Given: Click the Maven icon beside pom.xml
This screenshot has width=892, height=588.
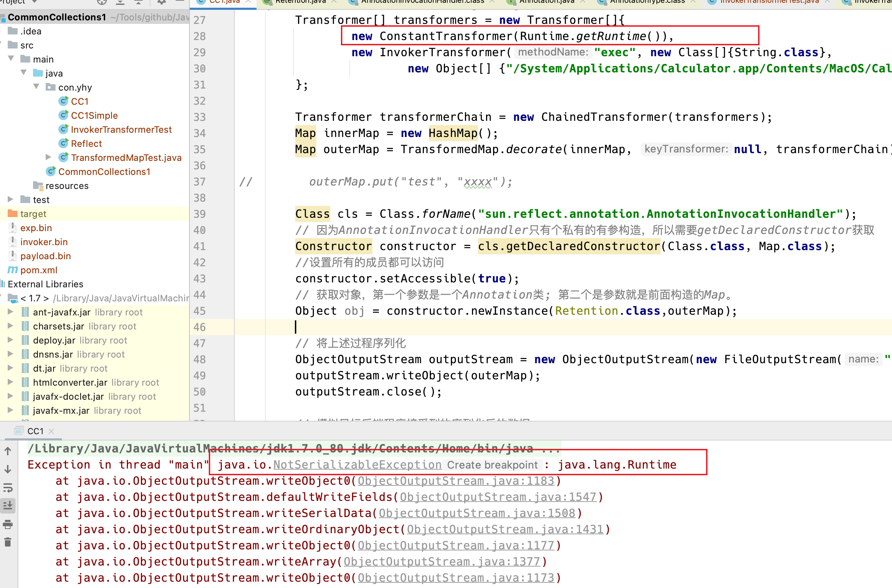Looking at the screenshot, I should (x=13, y=270).
